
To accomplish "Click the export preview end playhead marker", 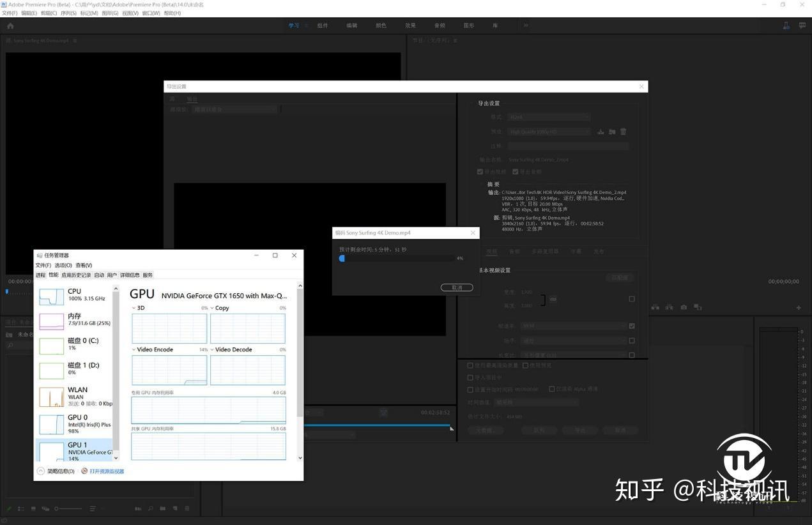I will (452, 428).
